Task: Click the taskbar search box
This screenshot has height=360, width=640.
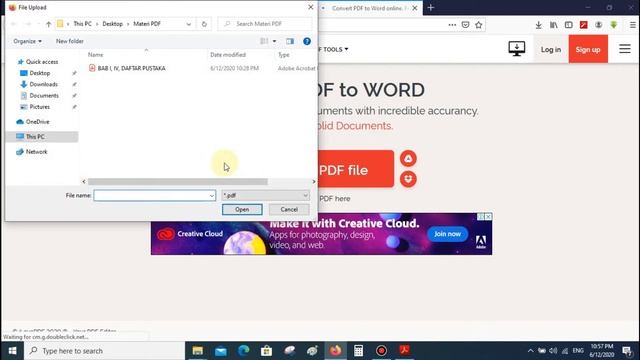Action: coord(104,351)
